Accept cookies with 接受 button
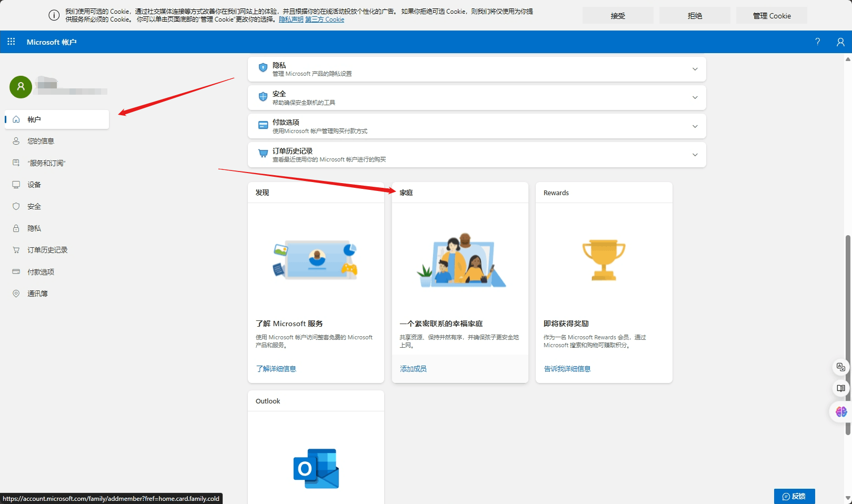Screen dimensions: 852x504 click(618, 16)
